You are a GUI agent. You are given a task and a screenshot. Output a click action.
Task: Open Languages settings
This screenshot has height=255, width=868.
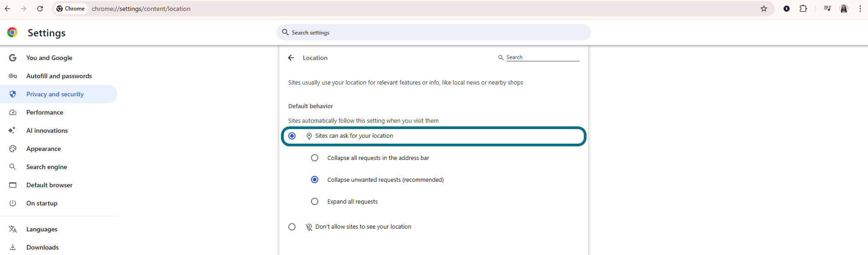tap(59, 229)
